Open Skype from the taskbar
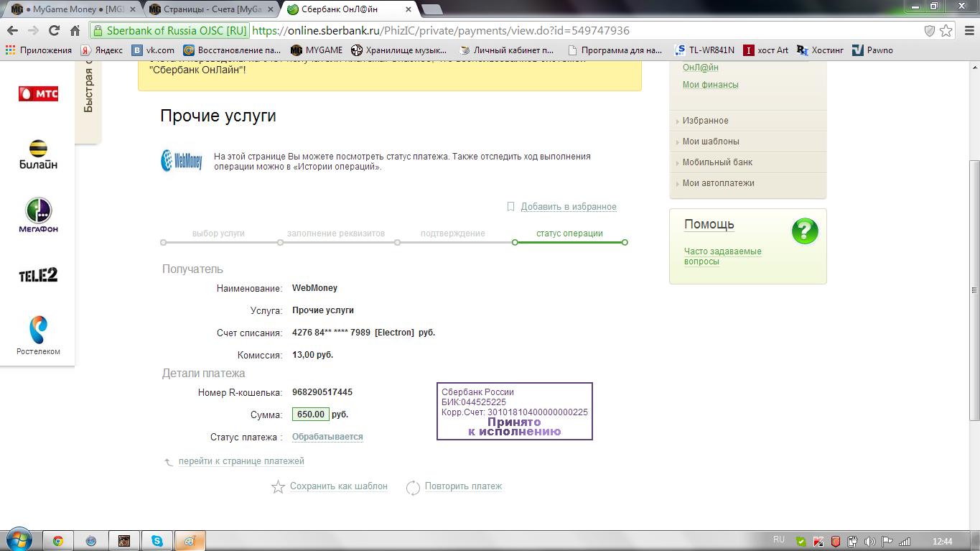 point(157,541)
